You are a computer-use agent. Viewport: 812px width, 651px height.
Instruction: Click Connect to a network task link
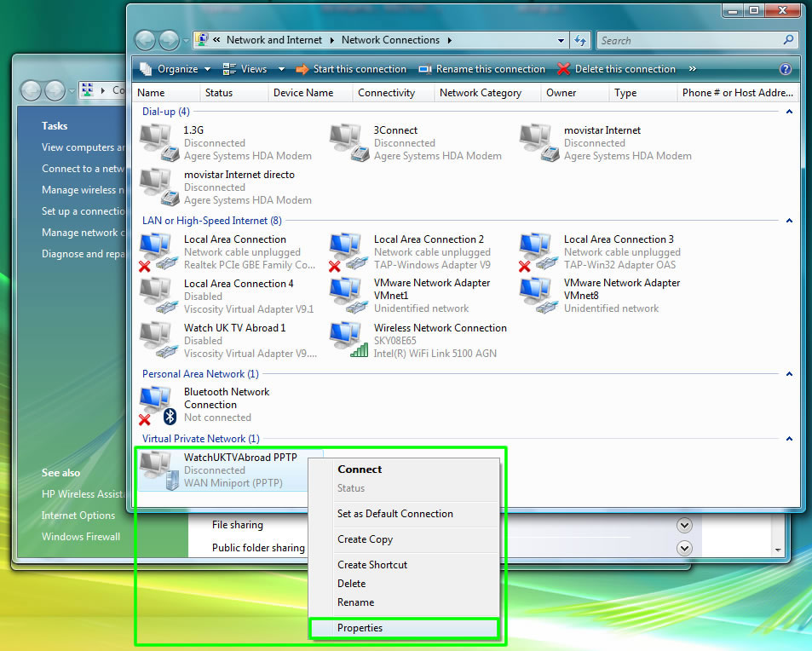tap(83, 169)
